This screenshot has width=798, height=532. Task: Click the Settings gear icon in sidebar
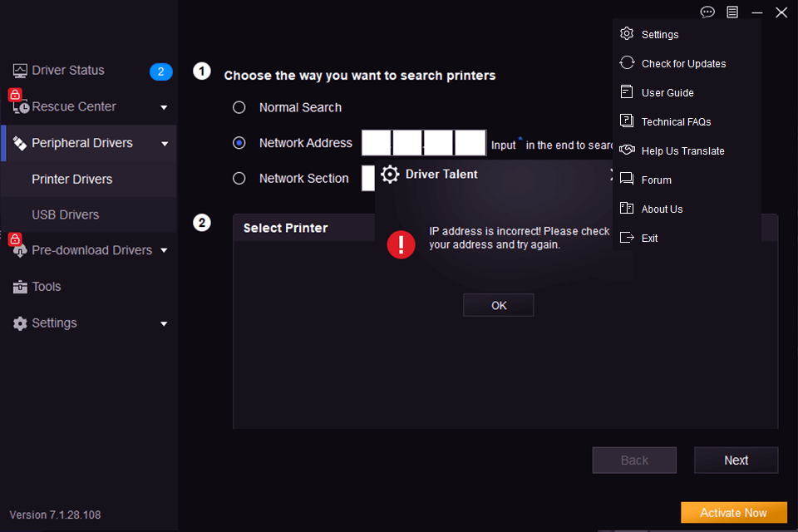(x=20, y=323)
